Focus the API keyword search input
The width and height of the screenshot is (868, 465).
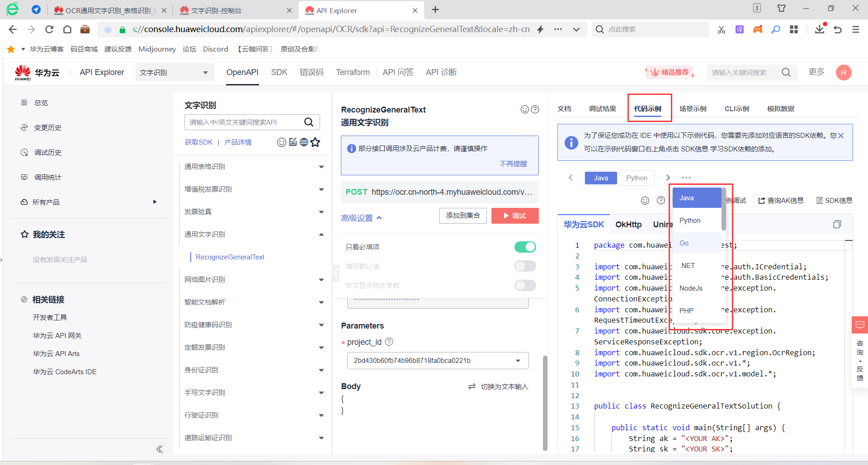click(x=244, y=122)
